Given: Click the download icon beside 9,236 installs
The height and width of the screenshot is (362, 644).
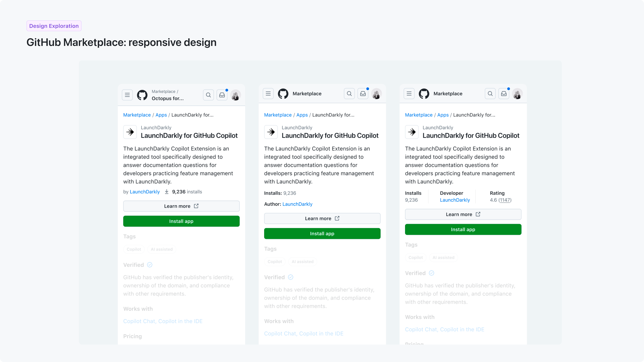Looking at the screenshot, I should pyautogui.click(x=167, y=191).
